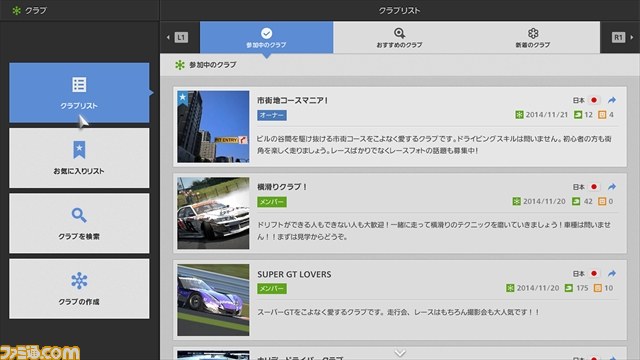Open the クラブの作成 tile

point(79,289)
